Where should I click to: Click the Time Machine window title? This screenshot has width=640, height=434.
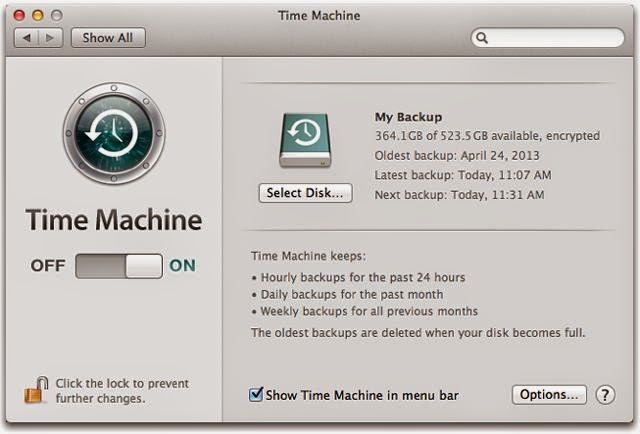(319, 16)
